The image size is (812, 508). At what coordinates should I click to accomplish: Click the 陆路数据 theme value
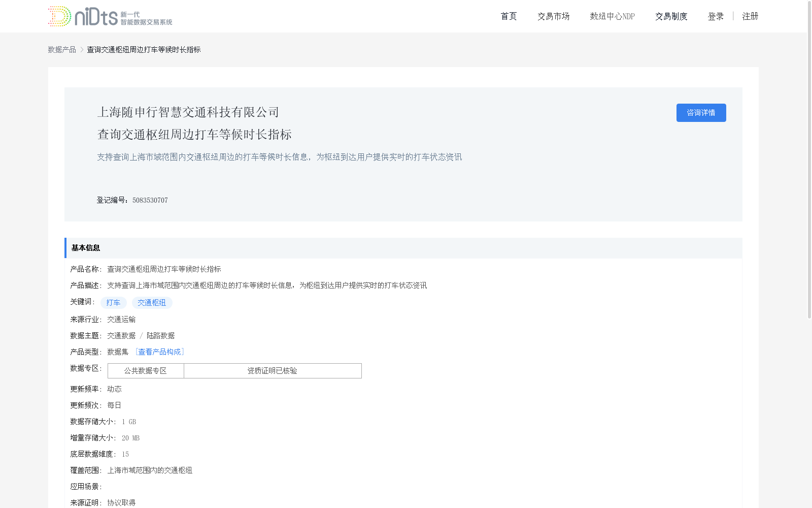161,335
